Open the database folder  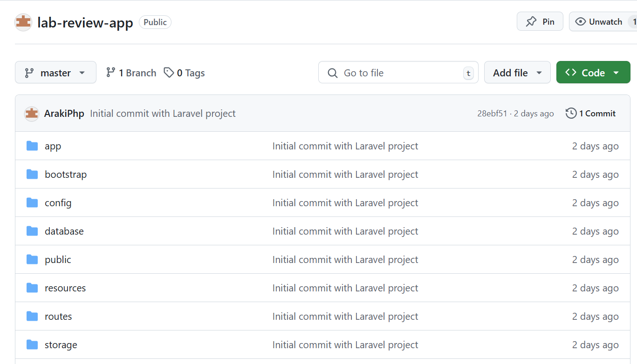(x=64, y=231)
